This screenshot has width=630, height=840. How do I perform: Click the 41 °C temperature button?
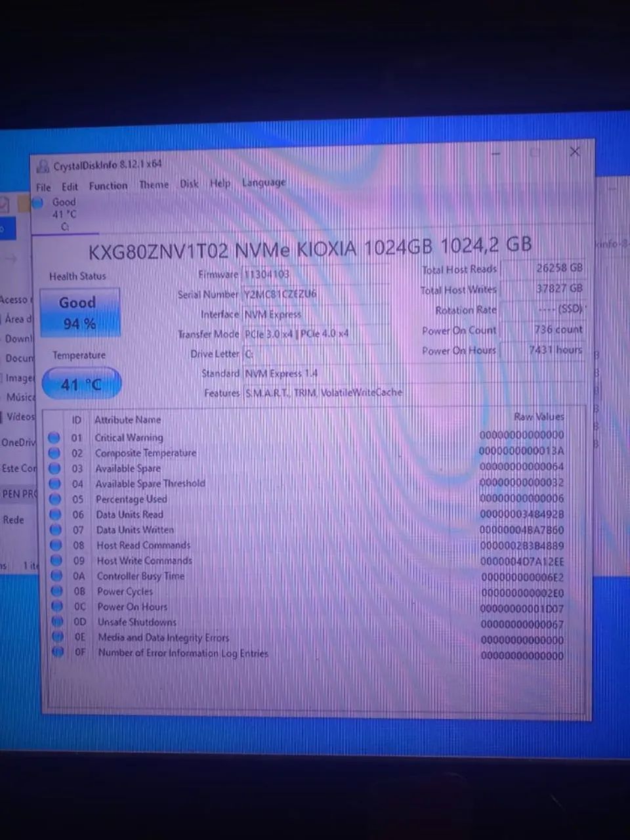(82, 384)
